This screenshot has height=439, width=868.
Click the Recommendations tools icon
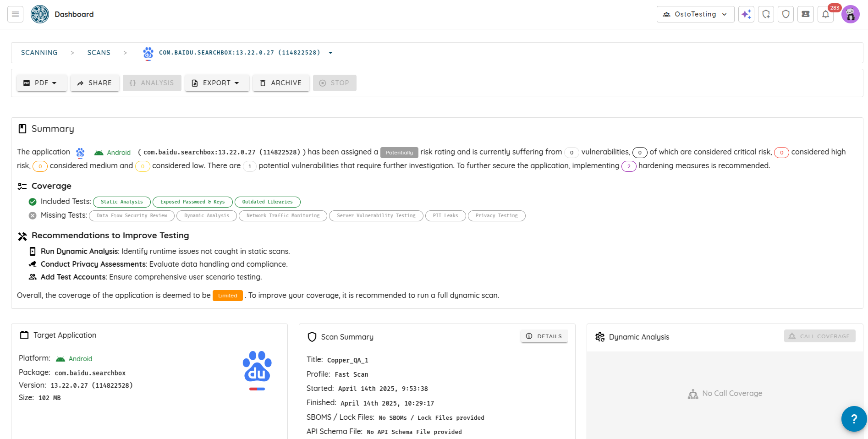point(22,236)
